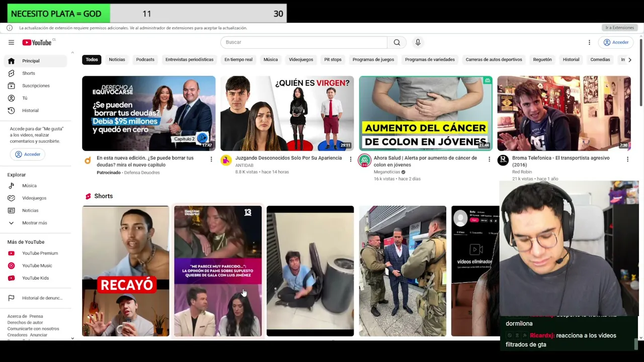Open options for Broma Telefonica video

[x=627, y=159]
